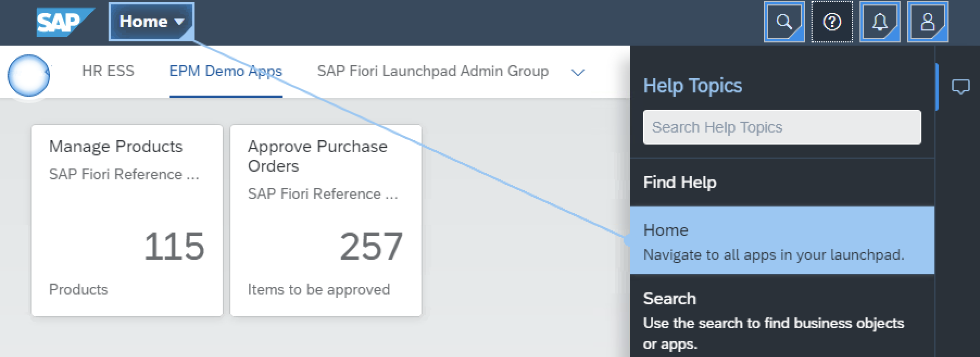Expand the group tabs overflow chevron
980x357 pixels.
click(x=578, y=72)
